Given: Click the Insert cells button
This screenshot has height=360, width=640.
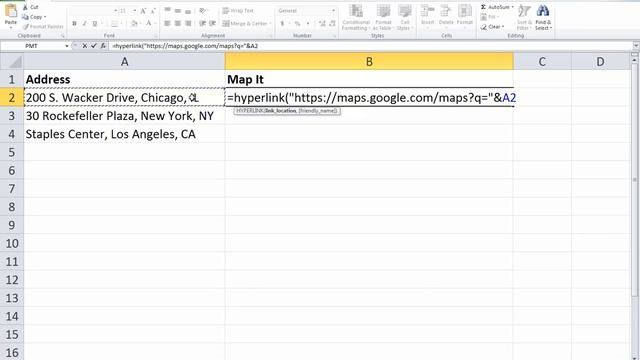Looking at the screenshot, I should pos(427,16).
